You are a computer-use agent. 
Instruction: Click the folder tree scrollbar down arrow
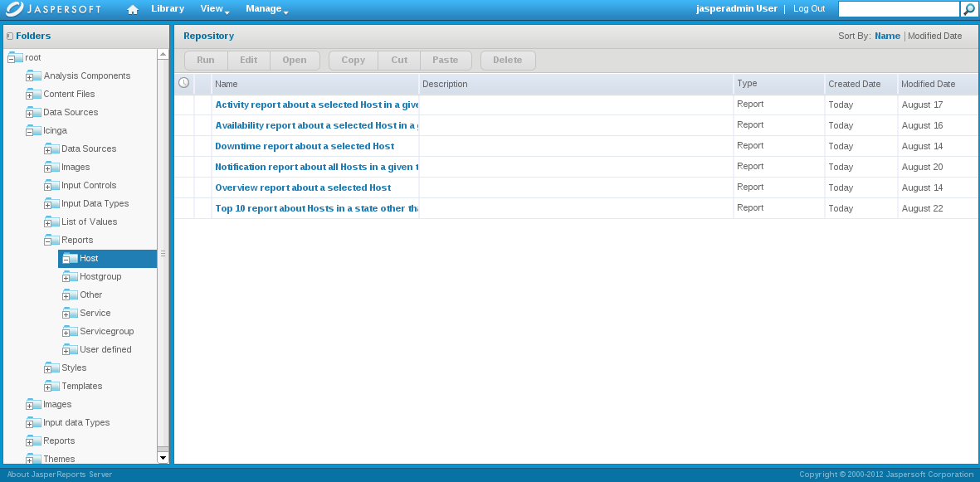click(x=163, y=458)
